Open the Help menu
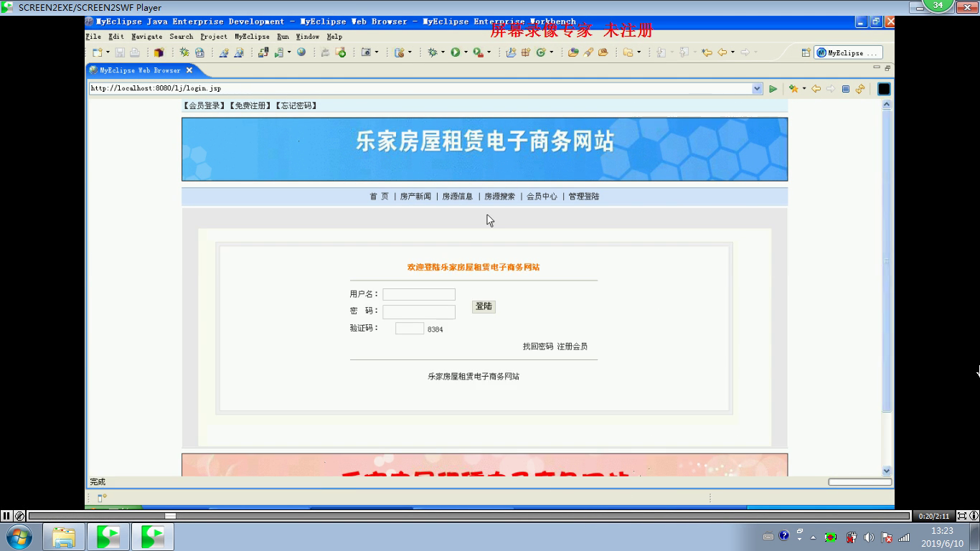Viewport: 980px width, 551px height. click(x=334, y=37)
